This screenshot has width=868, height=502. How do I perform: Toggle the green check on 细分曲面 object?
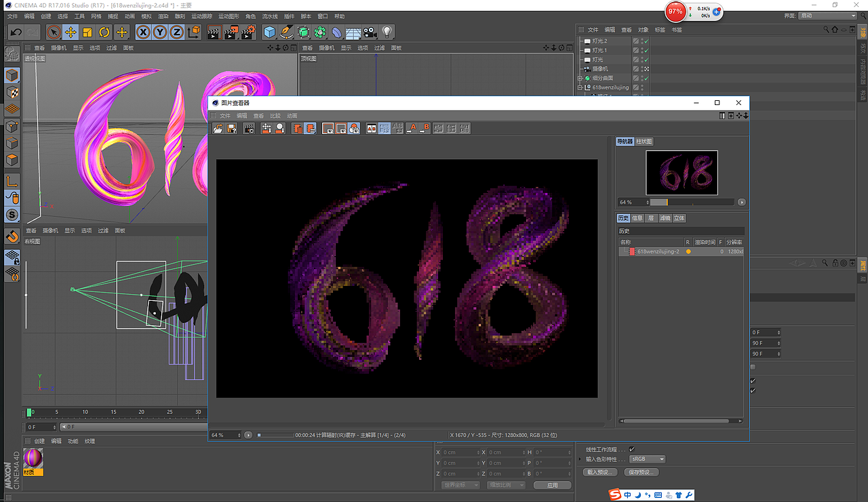coord(646,78)
